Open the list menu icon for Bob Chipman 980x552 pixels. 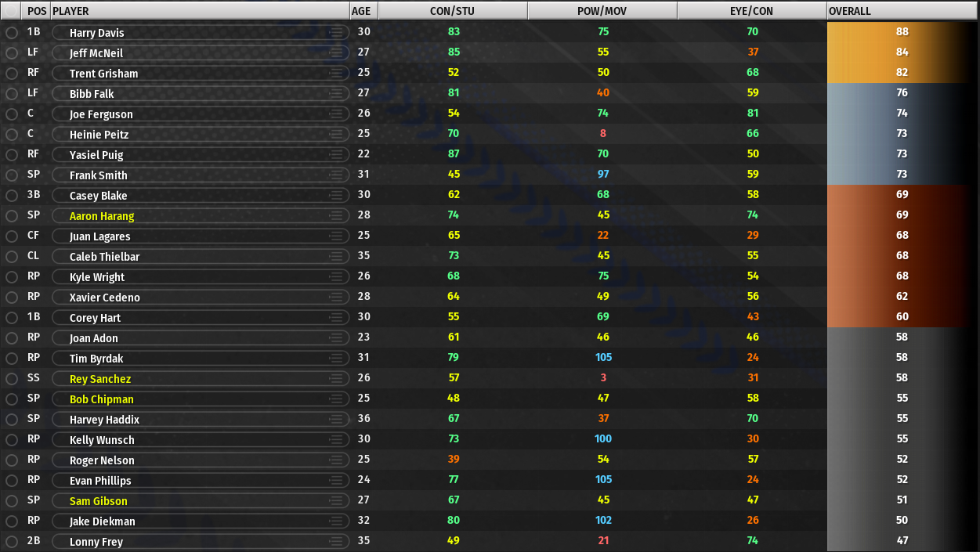pos(337,399)
